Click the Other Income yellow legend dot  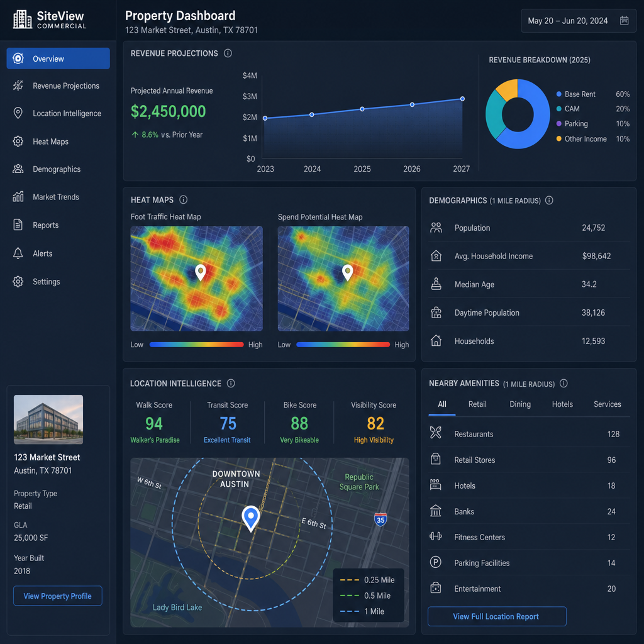pyautogui.click(x=559, y=139)
